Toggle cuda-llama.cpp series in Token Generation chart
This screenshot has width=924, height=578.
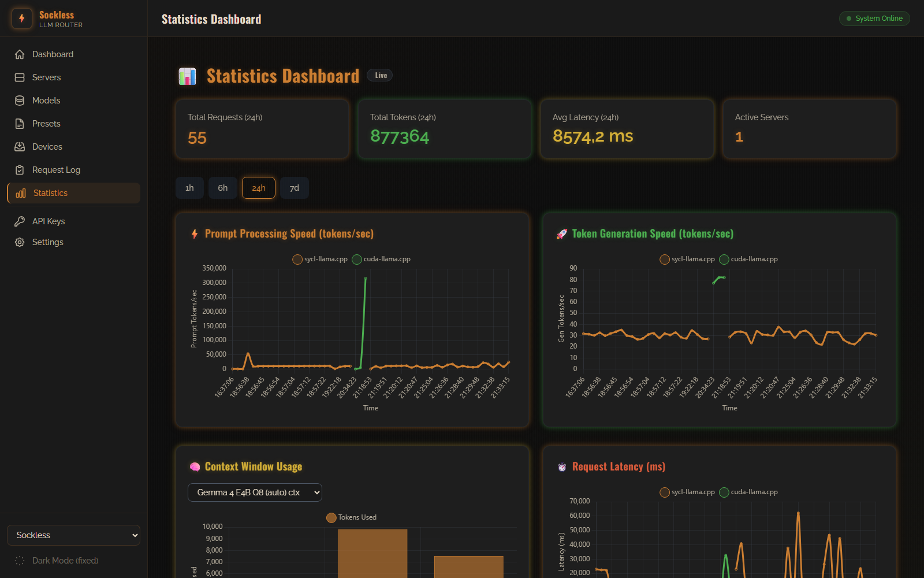[x=748, y=259]
